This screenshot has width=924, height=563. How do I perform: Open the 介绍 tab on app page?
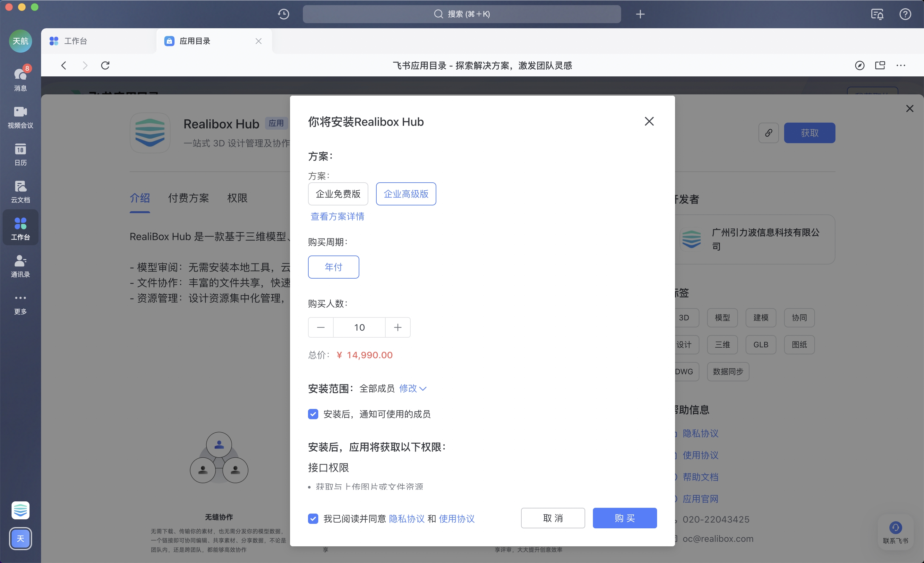(x=140, y=198)
